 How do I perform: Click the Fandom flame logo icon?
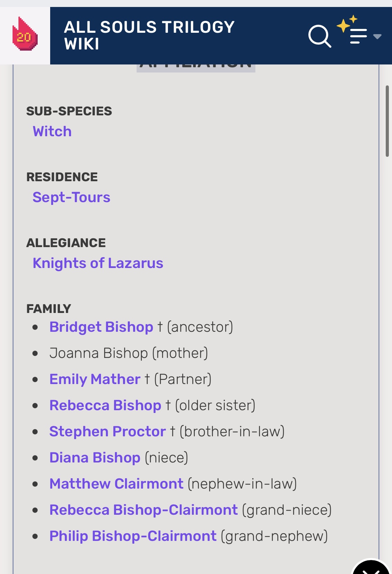coord(25,35)
